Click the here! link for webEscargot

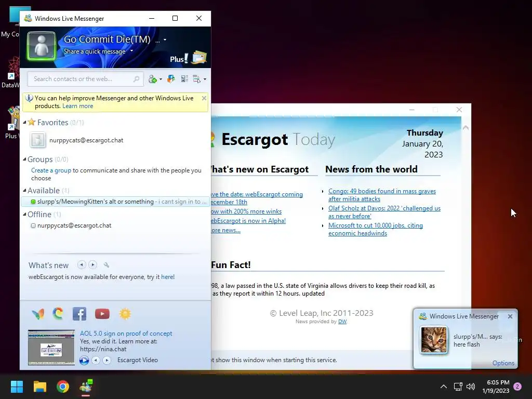[x=168, y=277]
